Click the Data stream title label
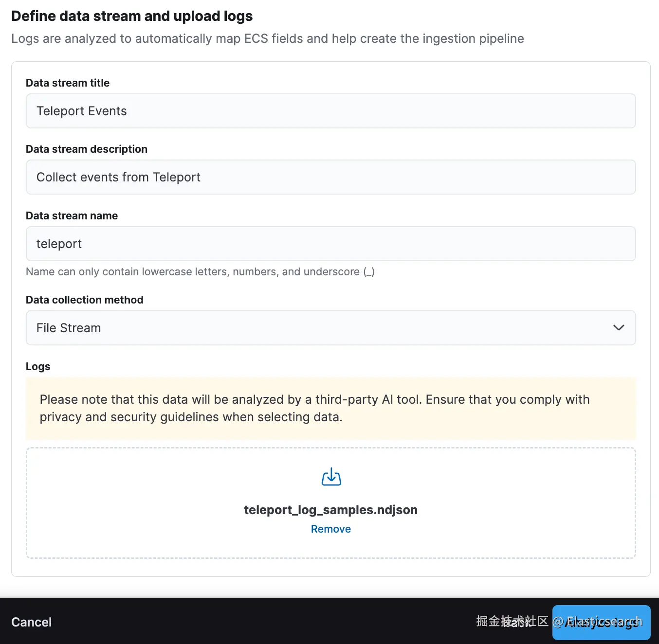This screenshot has width=659, height=644. [x=68, y=83]
